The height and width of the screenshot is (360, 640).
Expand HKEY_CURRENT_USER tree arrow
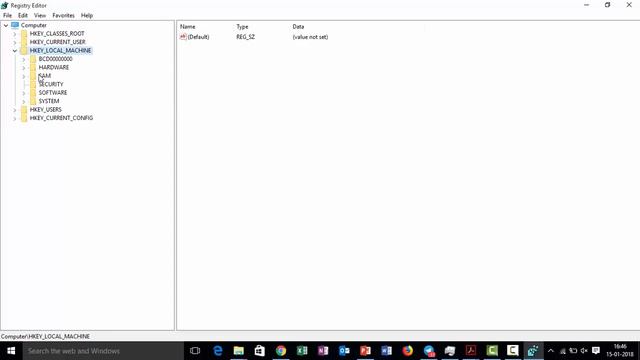click(x=15, y=42)
